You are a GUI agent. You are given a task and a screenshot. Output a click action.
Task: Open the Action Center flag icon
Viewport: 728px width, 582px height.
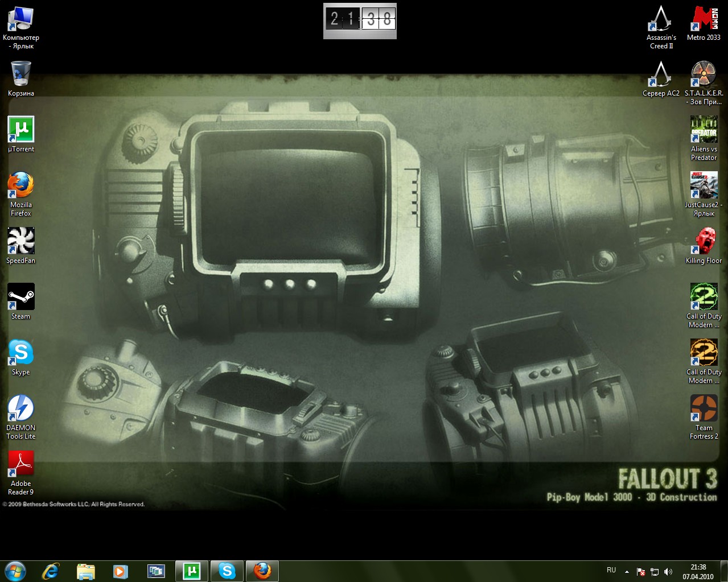[x=641, y=572]
